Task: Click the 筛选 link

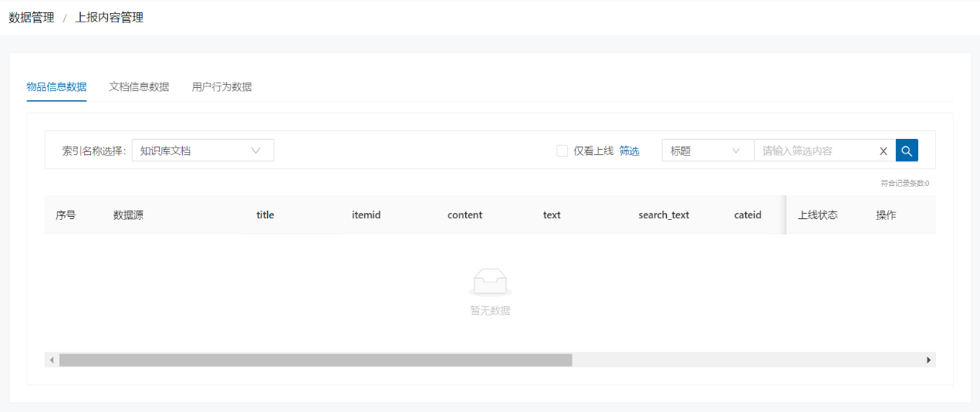Action: point(629,151)
